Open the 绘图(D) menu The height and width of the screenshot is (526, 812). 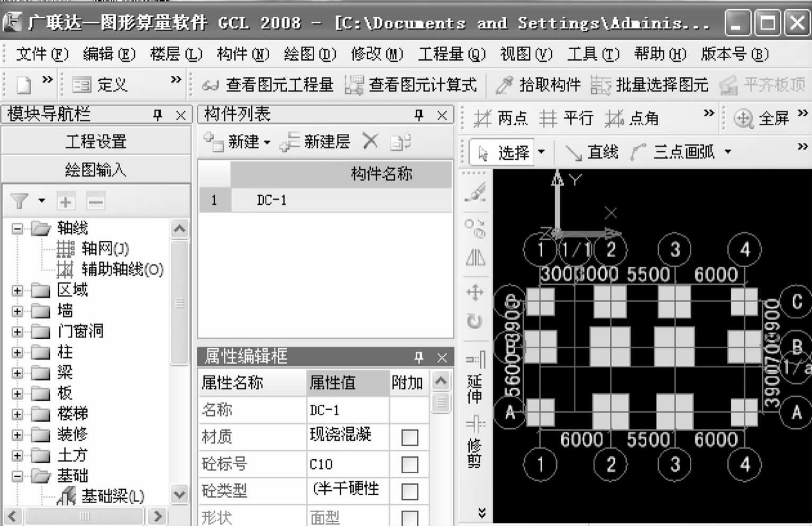[310, 54]
